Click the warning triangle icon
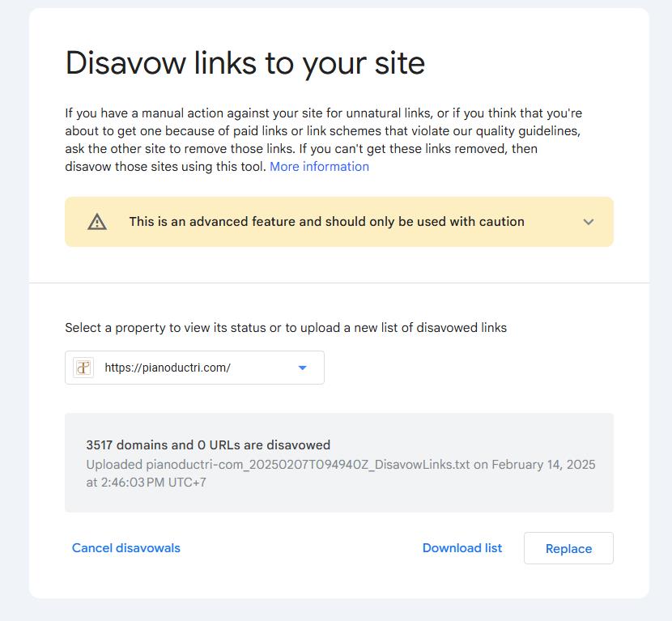 pyautogui.click(x=97, y=222)
